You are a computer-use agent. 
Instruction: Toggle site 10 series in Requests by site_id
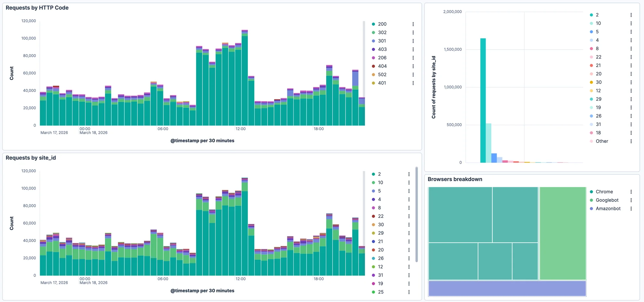click(380, 182)
